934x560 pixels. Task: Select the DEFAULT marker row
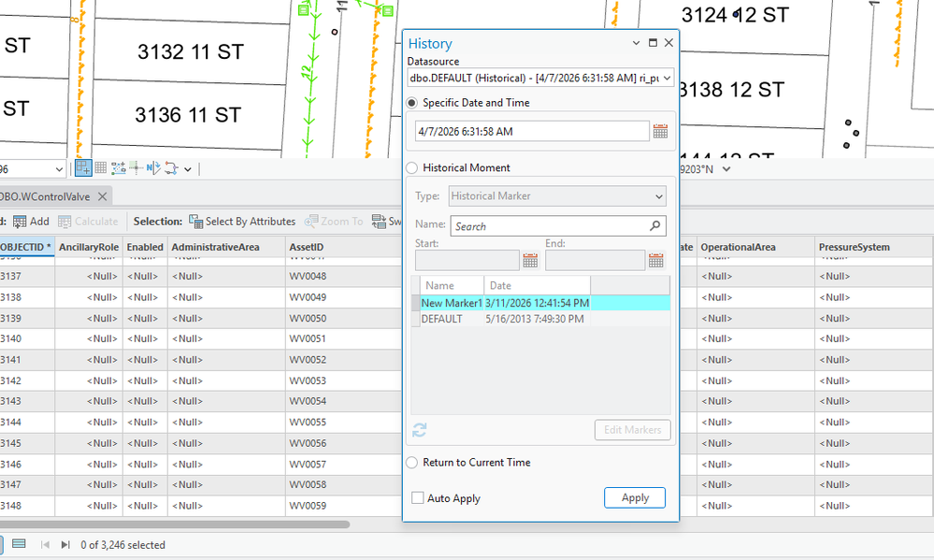click(x=541, y=320)
